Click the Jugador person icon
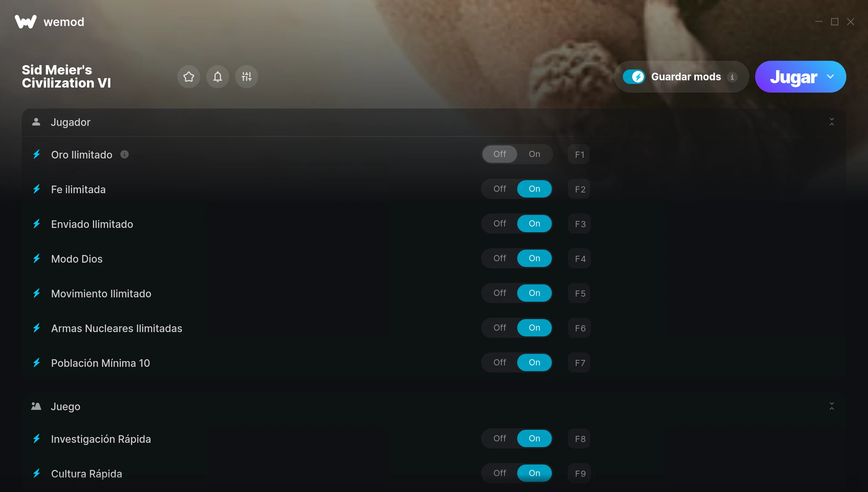The width and height of the screenshot is (868, 492). pyautogui.click(x=36, y=122)
